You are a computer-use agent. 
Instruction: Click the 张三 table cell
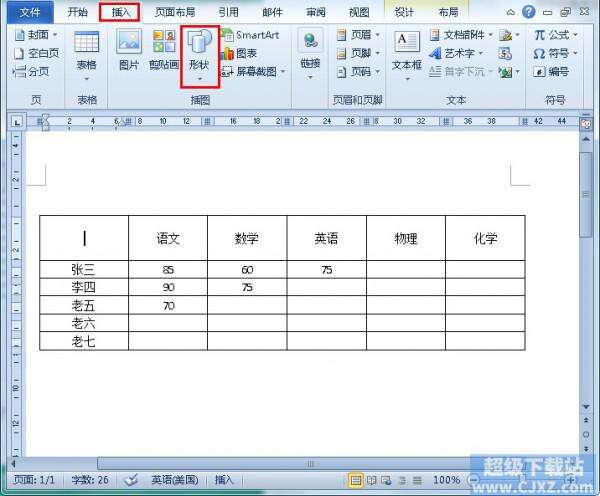coord(84,270)
